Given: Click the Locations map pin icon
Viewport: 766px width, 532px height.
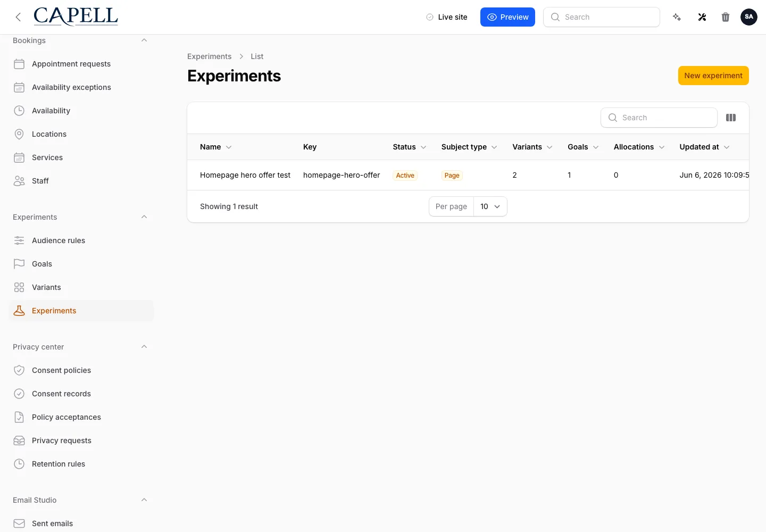Looking at the screenshot, I should (x=19, y=134).
